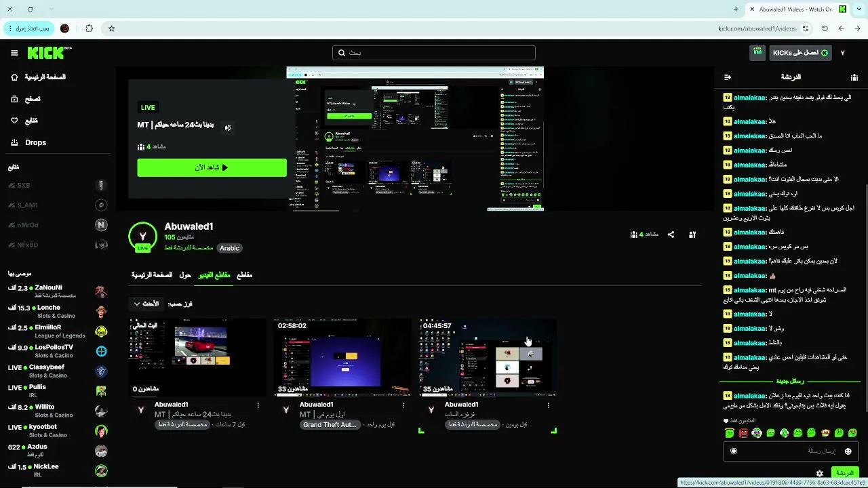Open the current live broadcast thumbnail
This screenshot has width=868, height=488.
click(x=198, y=357)
